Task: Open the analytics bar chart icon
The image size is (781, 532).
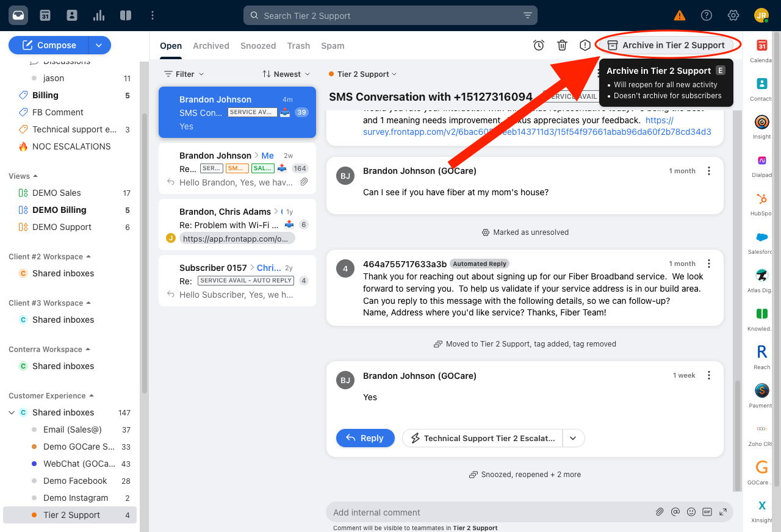Action: pos(99,15)
